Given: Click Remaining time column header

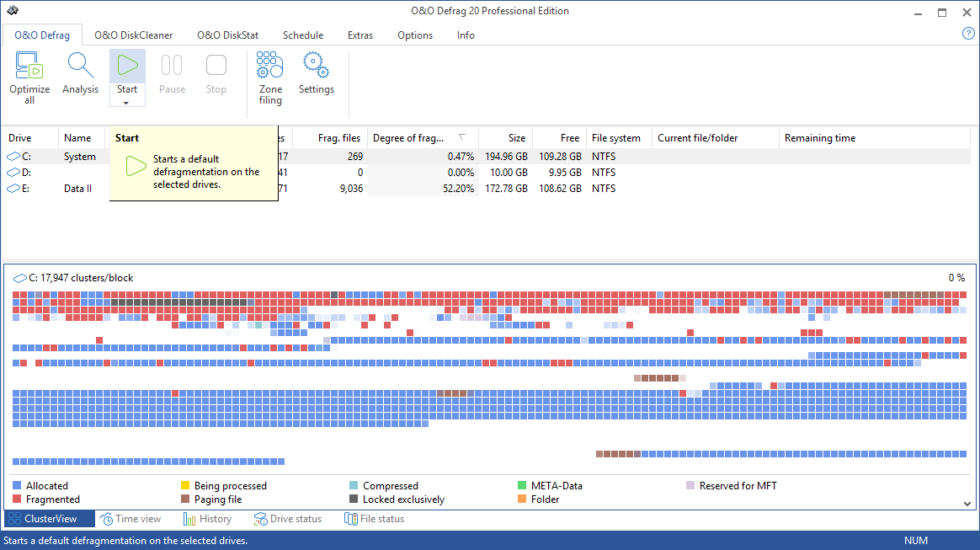Looking at the screenshot, I should pos(875,138).
